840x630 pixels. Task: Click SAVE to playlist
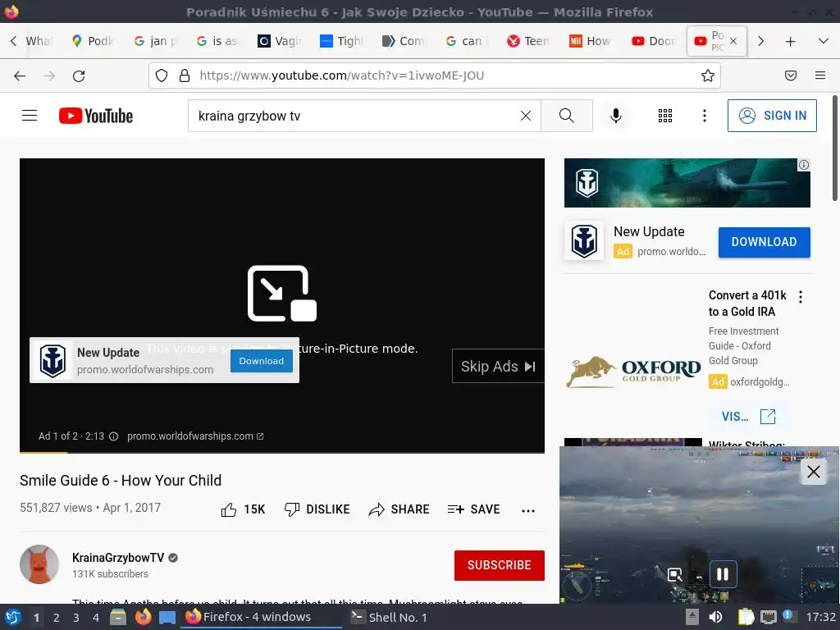473,509
